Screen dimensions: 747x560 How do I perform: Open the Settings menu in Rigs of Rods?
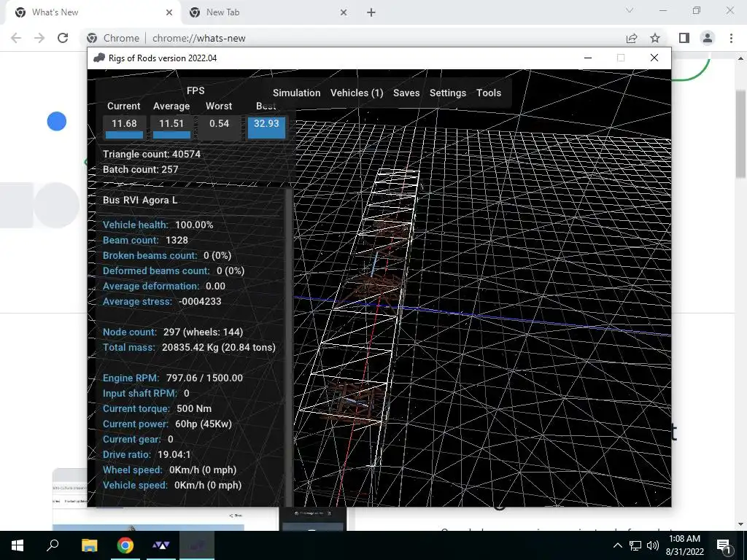coord(448,93)
